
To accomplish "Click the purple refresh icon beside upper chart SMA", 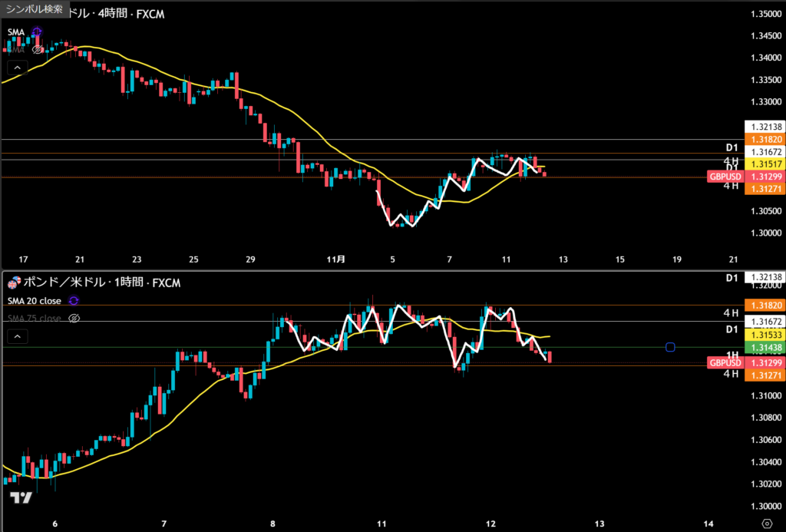I will tap(37, 32).
